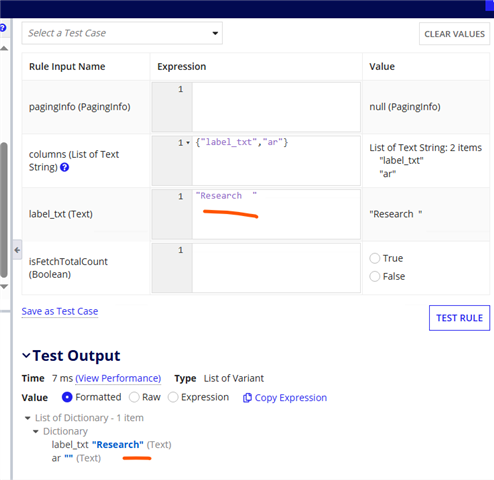Click the help icon beside columns input

64,167
